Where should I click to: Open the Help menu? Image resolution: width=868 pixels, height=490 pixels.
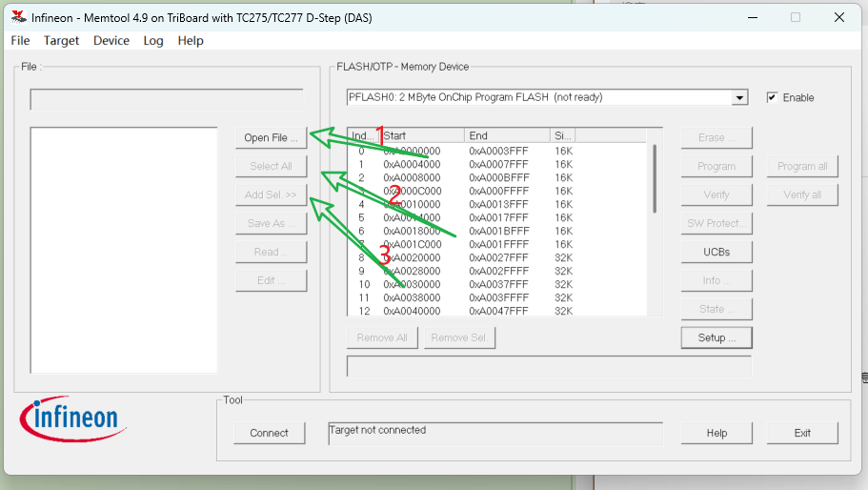191,40
